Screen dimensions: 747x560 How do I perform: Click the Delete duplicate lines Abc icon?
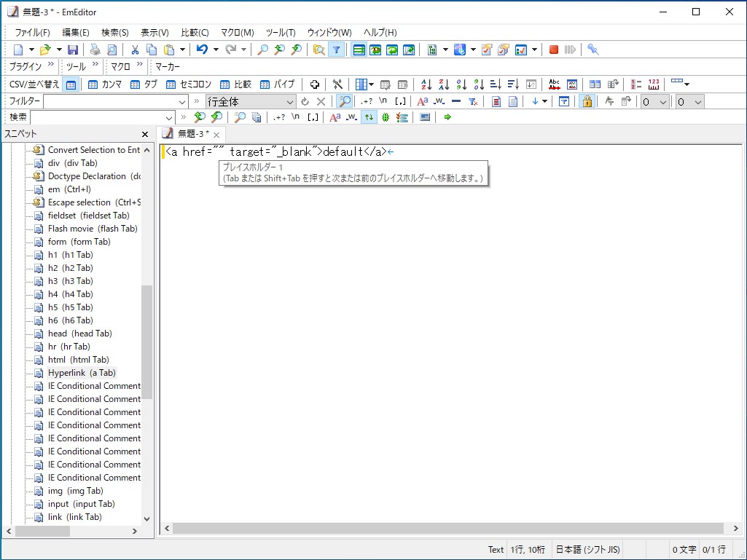tap(554, 84)
